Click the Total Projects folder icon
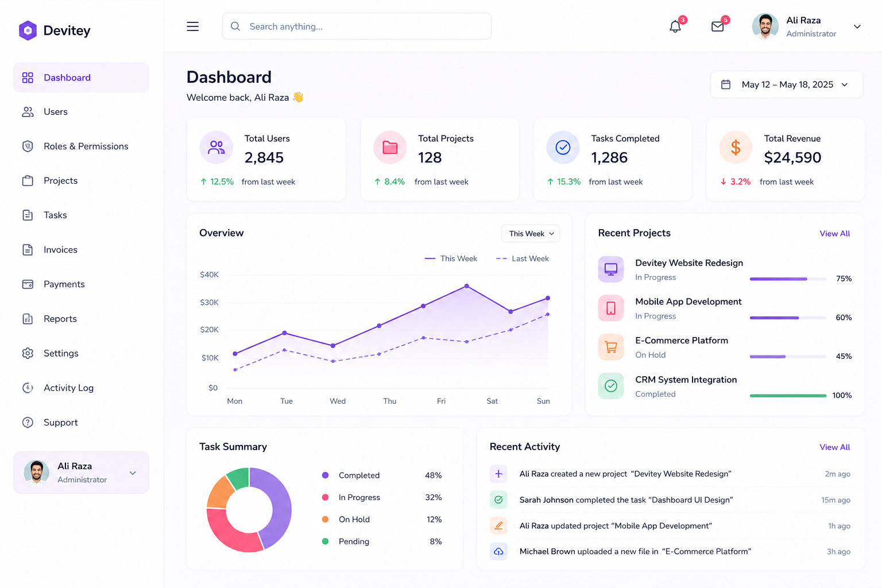 pos(390,148)
